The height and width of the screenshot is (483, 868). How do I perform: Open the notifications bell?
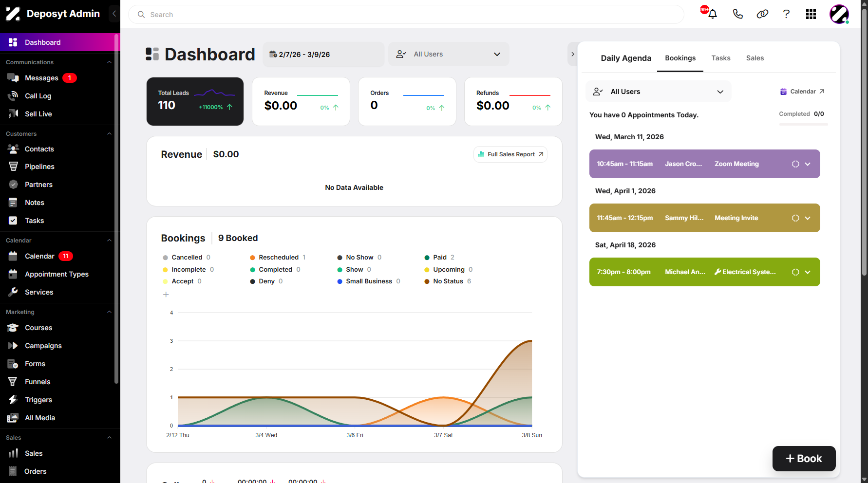(x=712, y=14)
